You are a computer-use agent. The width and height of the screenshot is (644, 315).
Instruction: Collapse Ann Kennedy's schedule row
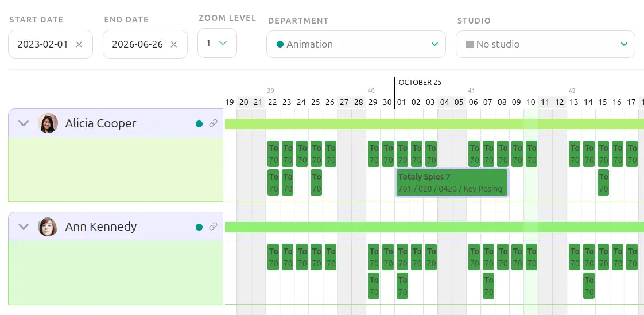point(24,227)
